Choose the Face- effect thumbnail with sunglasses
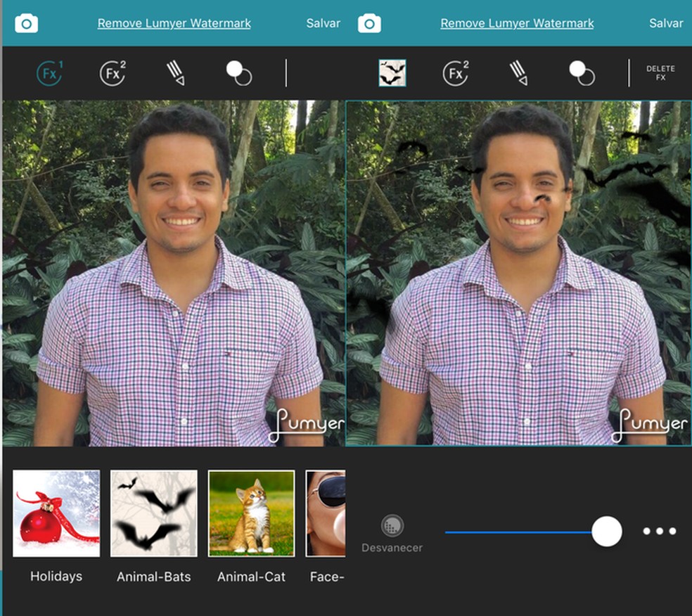The width and height of the screenshot is (692, 616). point(326,513)
